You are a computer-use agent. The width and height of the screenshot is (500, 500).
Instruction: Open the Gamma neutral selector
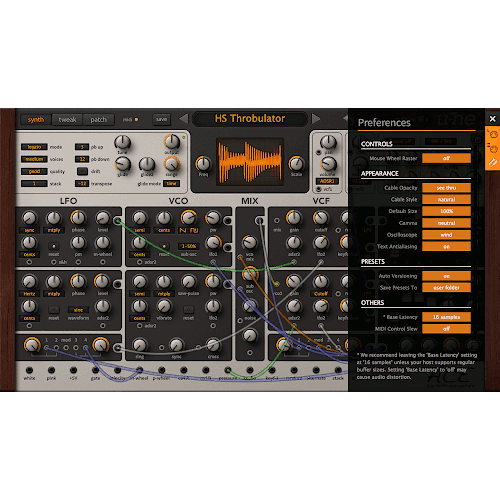(x=446, y=223)
